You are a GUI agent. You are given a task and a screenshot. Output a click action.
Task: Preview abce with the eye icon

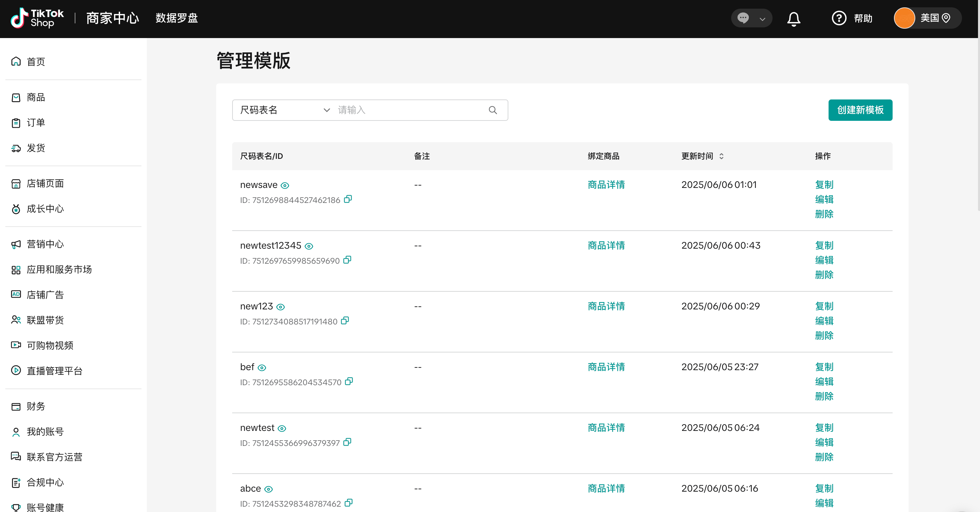click(269, 489)
